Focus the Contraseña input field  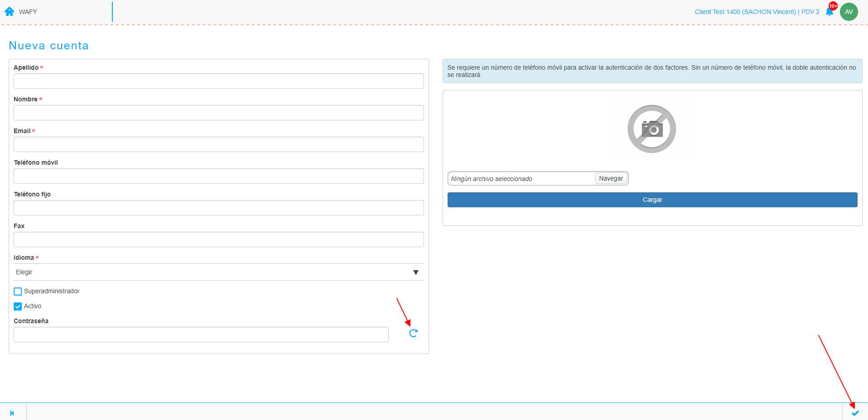click(x=201, y=334)
